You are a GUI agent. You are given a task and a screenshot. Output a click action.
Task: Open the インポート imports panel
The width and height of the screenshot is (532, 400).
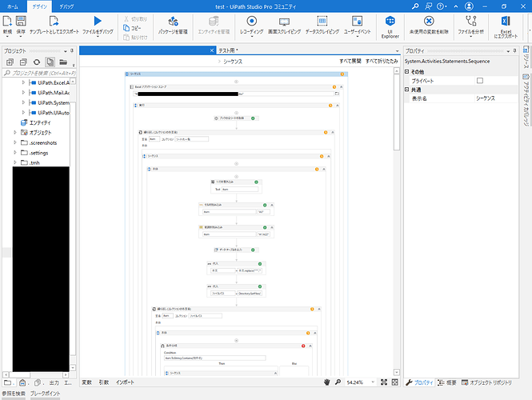point(125,382)
